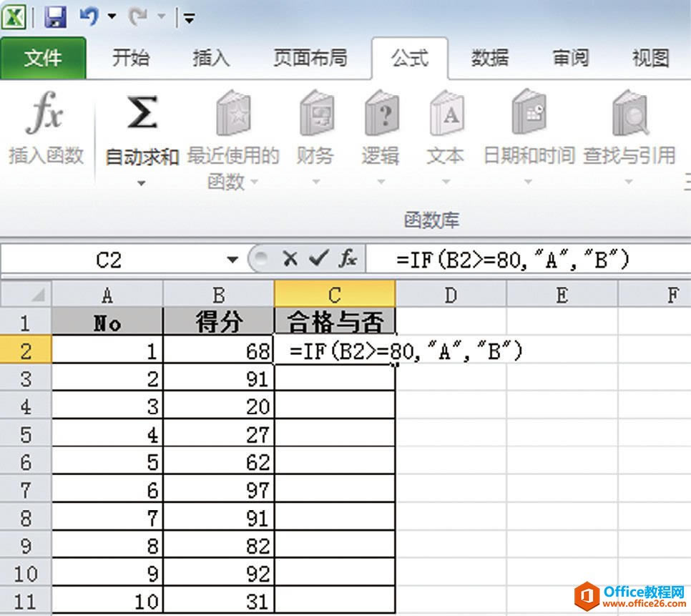This screenshot has width=691, height=616.
Task: Open the Customize Quick Access Toolbar dropdown
Action: click(x=190, y=18)
